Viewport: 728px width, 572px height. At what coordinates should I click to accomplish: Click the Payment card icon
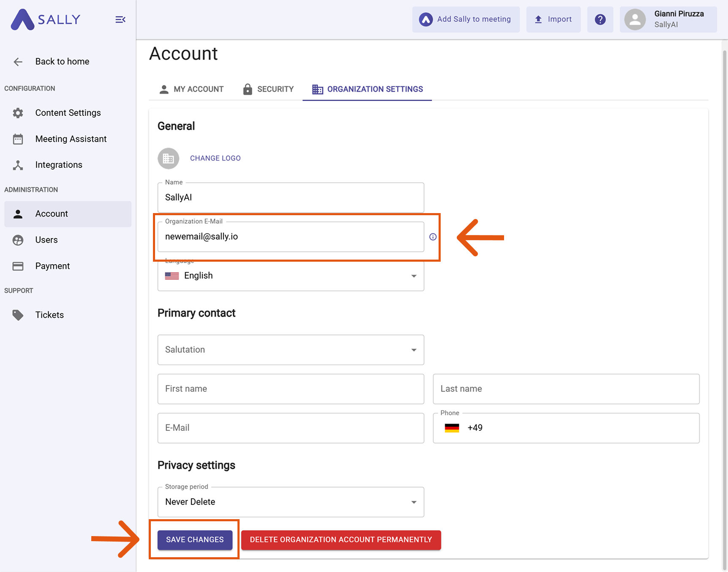[18, 266]
